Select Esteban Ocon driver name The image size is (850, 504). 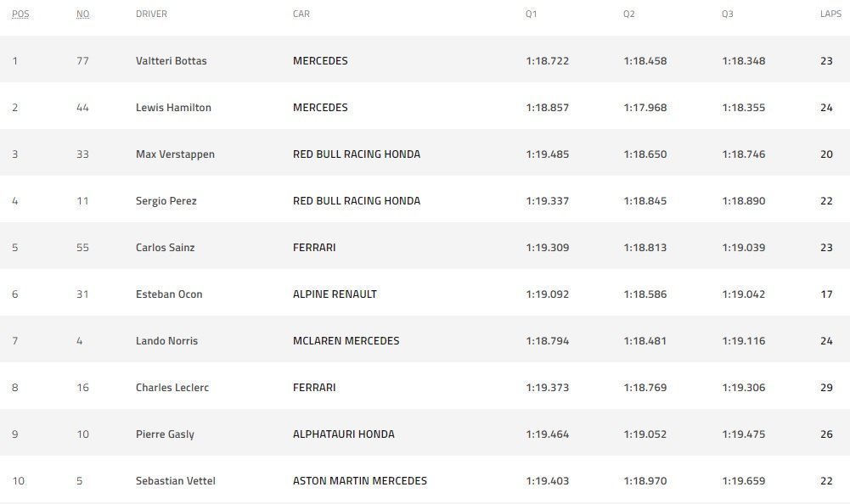169,294
